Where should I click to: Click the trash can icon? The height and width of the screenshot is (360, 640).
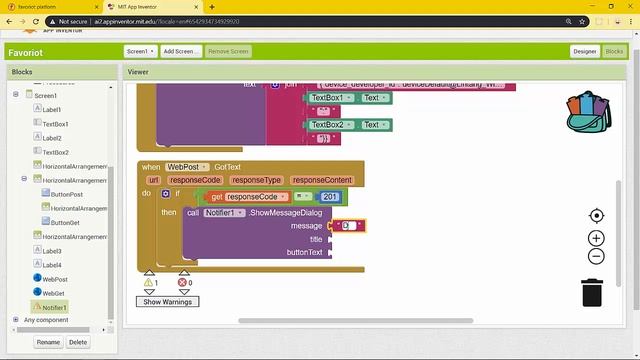click(592, 293)
